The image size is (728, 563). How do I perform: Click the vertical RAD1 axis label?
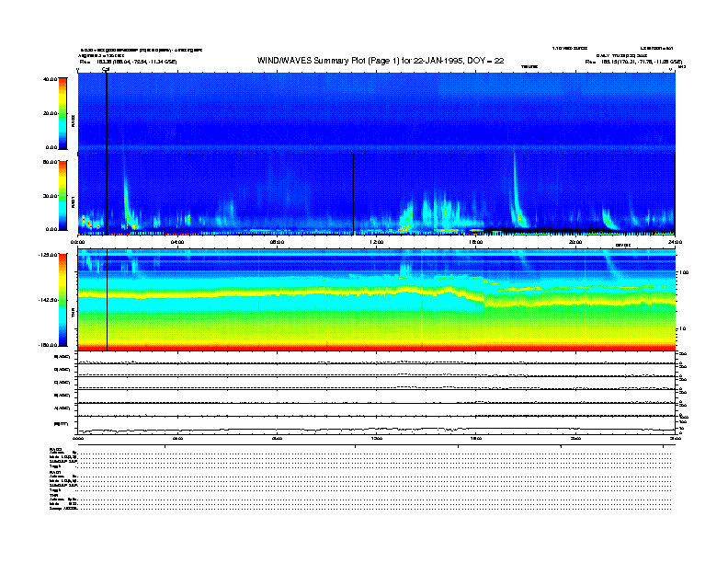[x=74, y=201]
